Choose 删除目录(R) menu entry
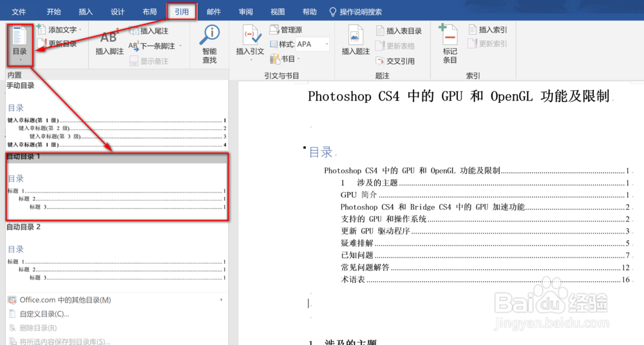This screenshot has height=345, width=644. tap(117, 328)
